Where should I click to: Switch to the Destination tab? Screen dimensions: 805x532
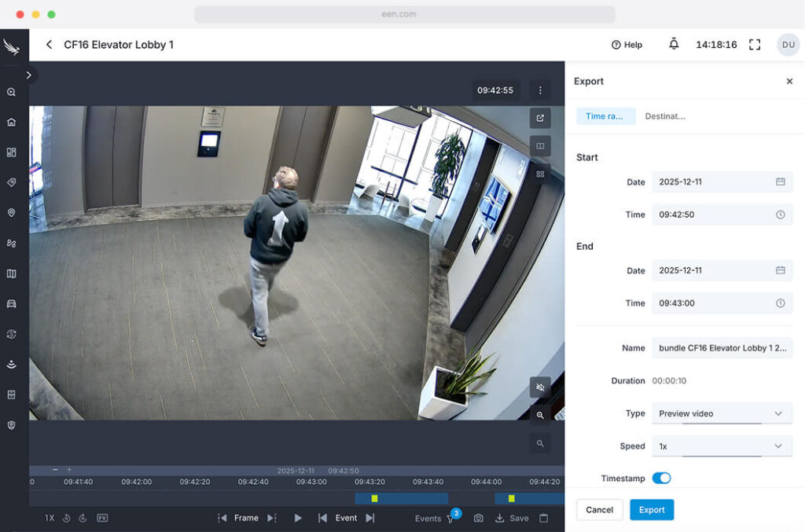pyautogui.click(x=664, y=116)
